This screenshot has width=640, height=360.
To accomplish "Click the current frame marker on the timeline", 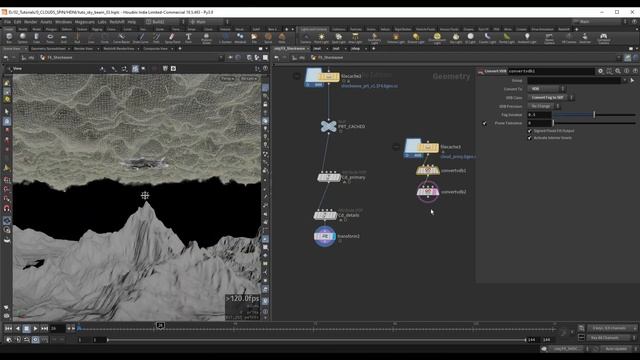I will 160,325.
